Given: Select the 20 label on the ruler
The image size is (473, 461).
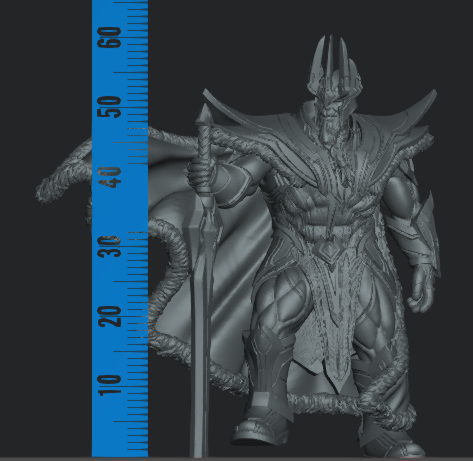Looking at the screenshot, I should [109, 316].
